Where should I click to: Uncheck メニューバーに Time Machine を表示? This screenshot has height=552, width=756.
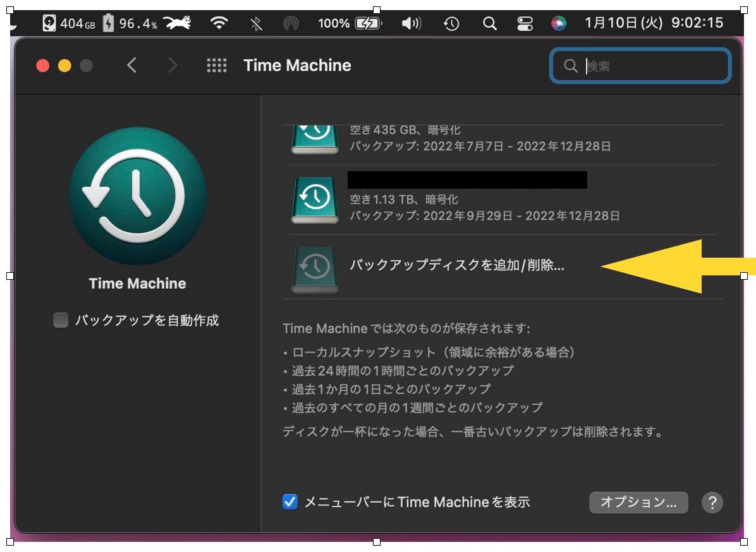pyautogui.click(x=290, y=502)
